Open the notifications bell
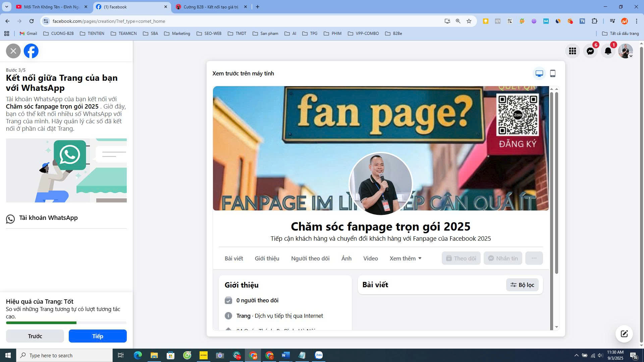The image size is (644, 362). pos(608,51)
